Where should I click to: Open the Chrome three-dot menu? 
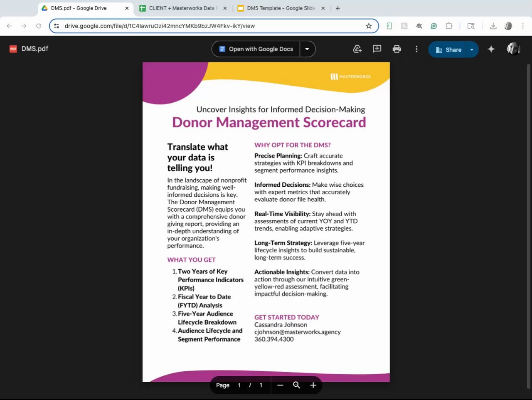click(x=523, y=26)
